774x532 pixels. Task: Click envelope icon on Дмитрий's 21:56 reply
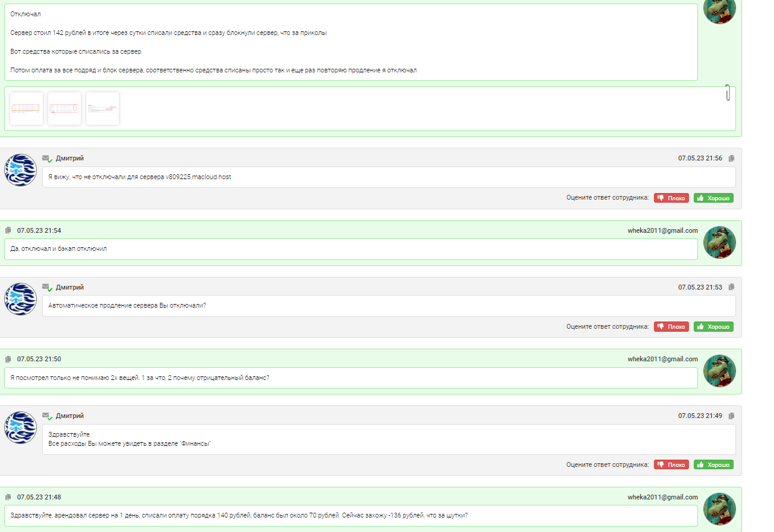[x=46, y=159]
